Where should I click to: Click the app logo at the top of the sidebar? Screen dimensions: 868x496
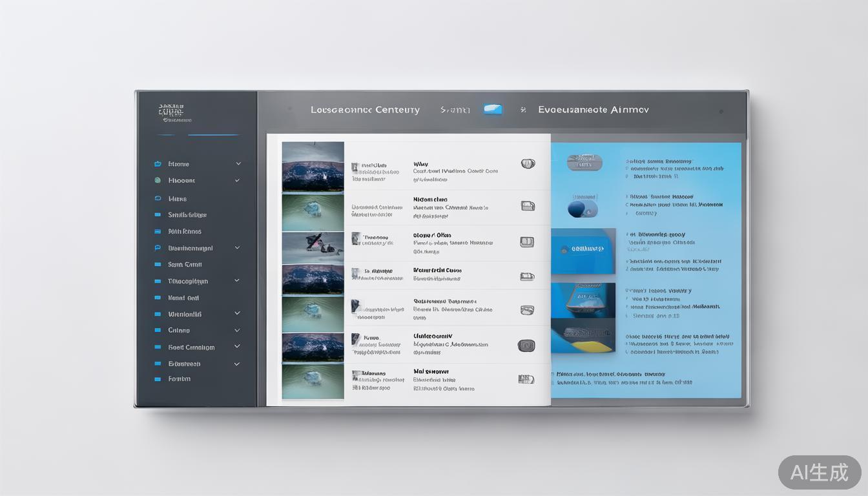[x=172, y=112]
